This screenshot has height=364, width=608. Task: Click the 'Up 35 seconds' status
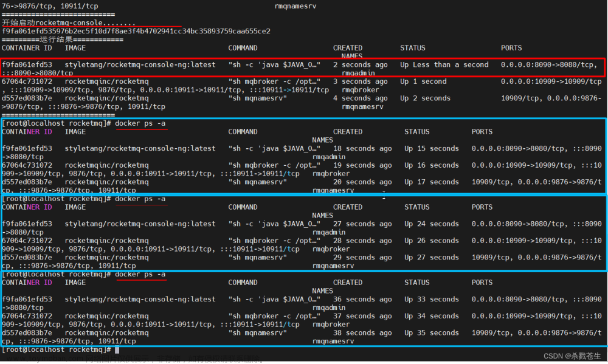coord(432,332)
